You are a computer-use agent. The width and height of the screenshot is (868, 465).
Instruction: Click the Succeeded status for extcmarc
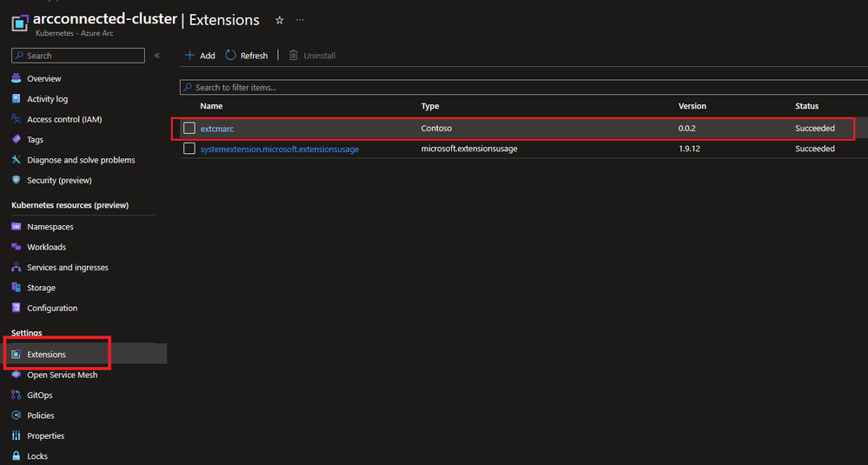pos(815,129)
